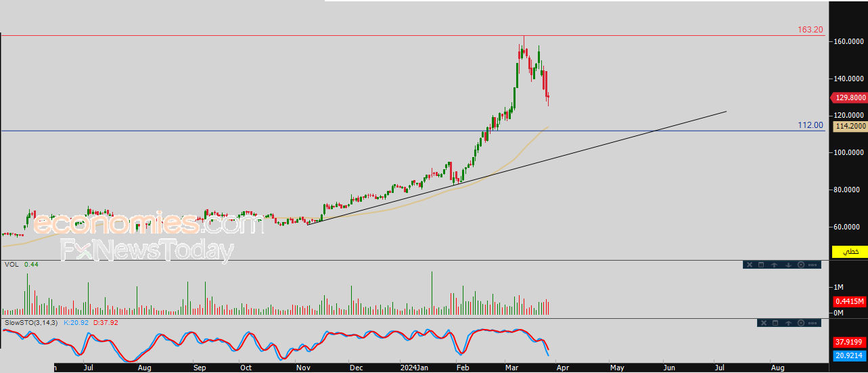The width and height of the screenshot is (868, 373).
Task: Open VOL panel more options dots
Action: [x=813, y=265]
